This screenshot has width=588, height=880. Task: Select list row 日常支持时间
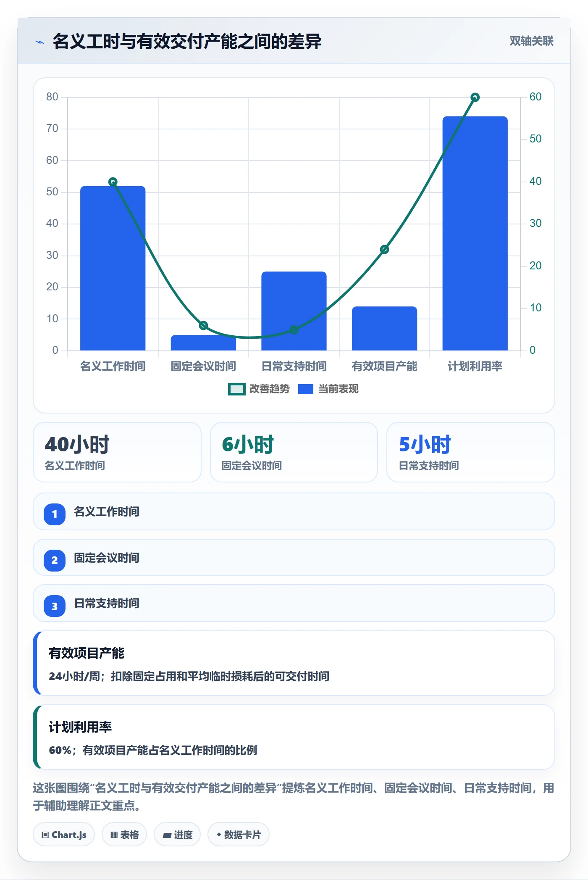click(x=294, y=603)
